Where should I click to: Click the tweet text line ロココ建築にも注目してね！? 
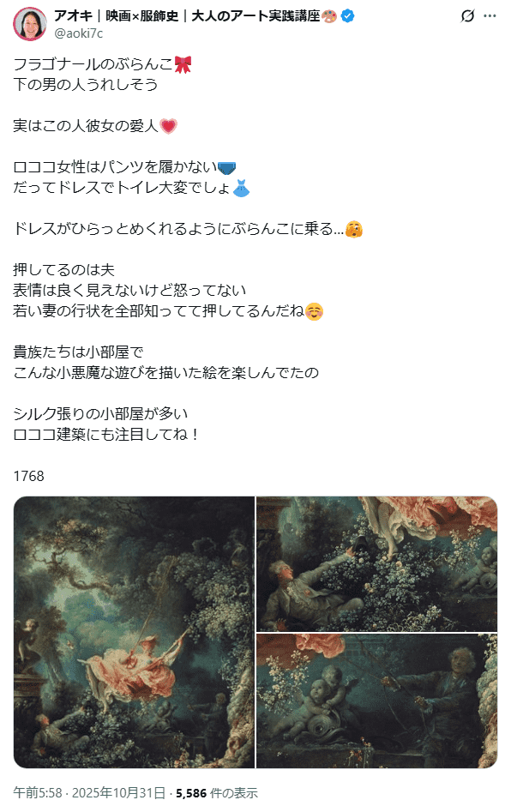pyautogui.click(x=106, y=435)
